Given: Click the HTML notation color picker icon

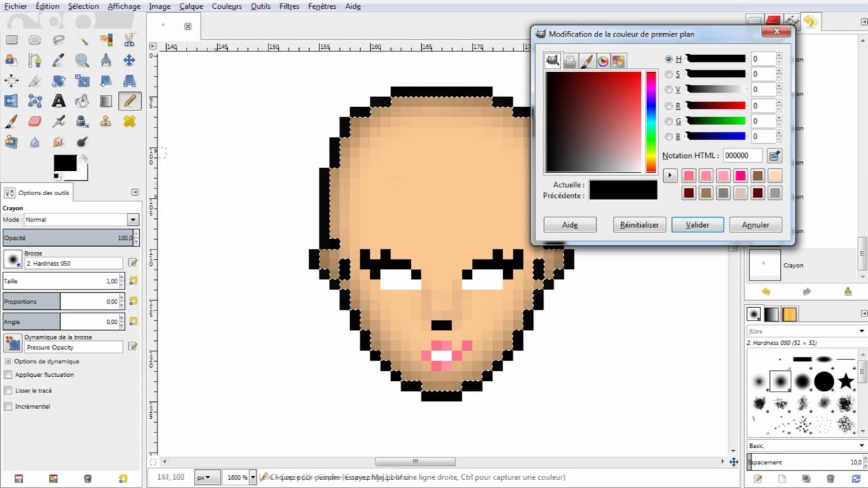Looking at the screenshot, I should point(774,156).
